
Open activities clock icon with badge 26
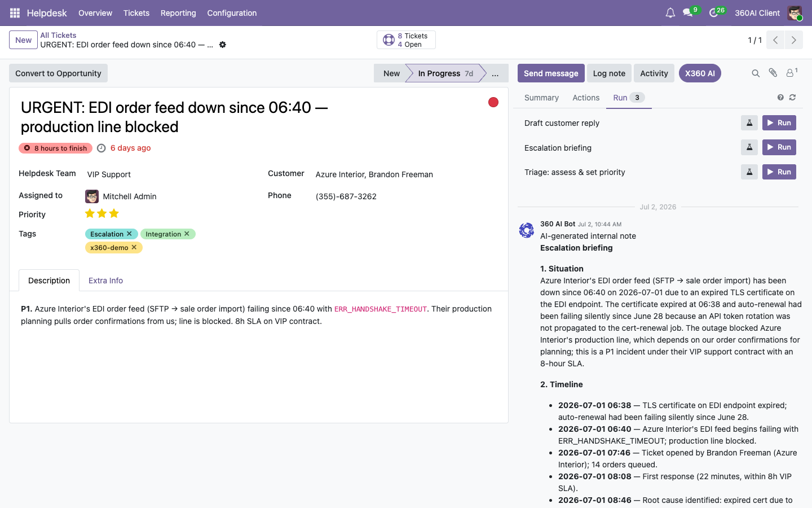click(x=714, y=12)
